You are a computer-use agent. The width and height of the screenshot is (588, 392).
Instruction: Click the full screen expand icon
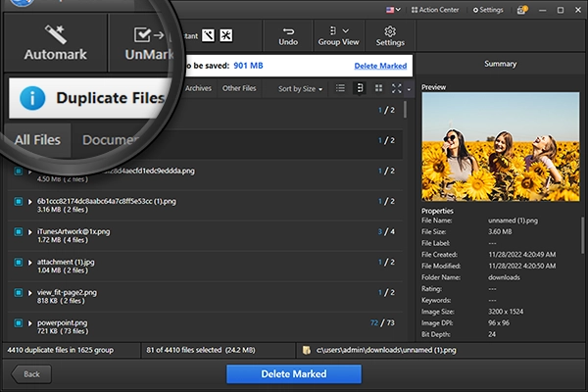(x=396, y=88)
